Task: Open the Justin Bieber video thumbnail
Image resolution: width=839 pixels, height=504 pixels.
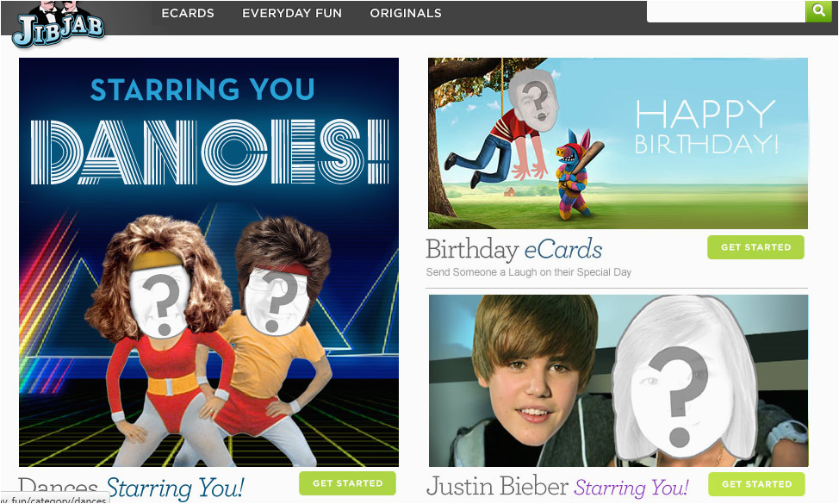Action: 618,381
